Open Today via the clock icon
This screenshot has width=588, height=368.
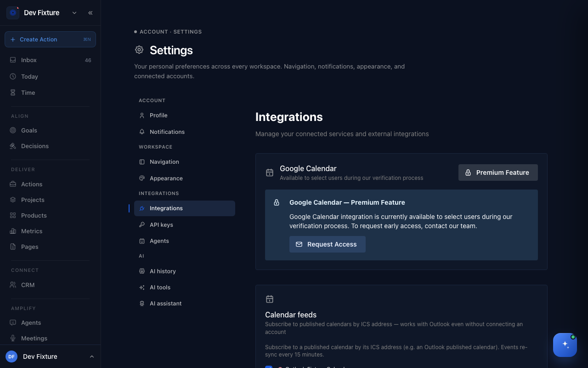pyautogui.click(x=13, y=76)
